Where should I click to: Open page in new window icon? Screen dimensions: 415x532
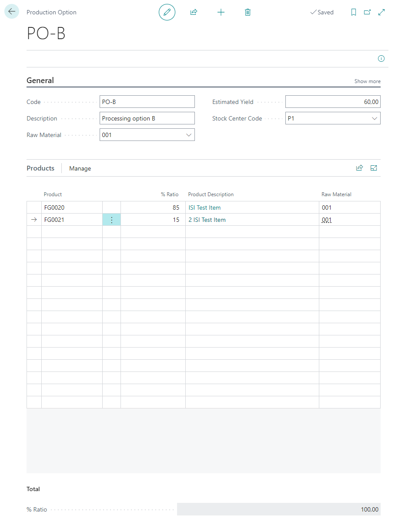coord(367,12)
